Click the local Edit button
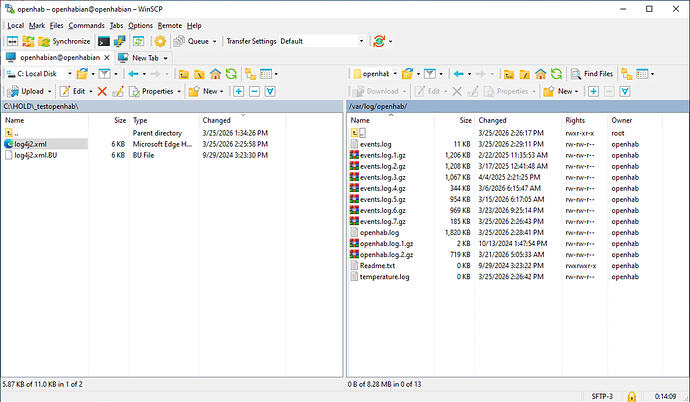This screenshot has width=690, height=402. tap(73, 91)
